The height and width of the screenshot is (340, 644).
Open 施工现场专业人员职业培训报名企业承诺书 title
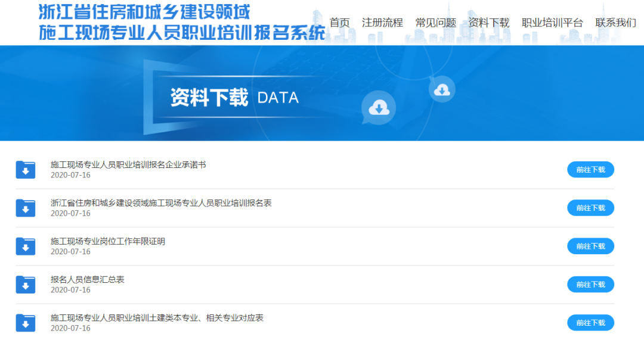(x=128, y=165)
